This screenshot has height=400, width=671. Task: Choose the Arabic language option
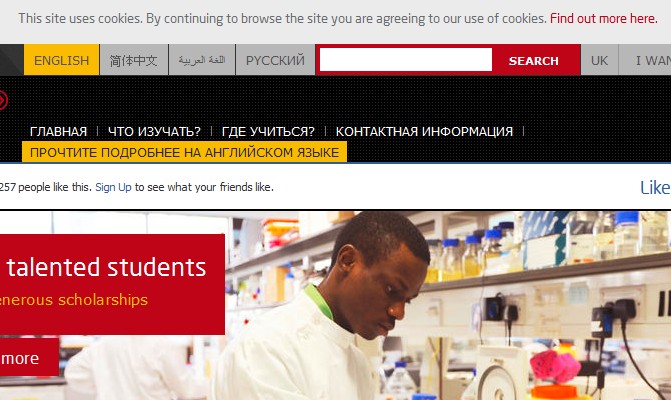(202, 60)
